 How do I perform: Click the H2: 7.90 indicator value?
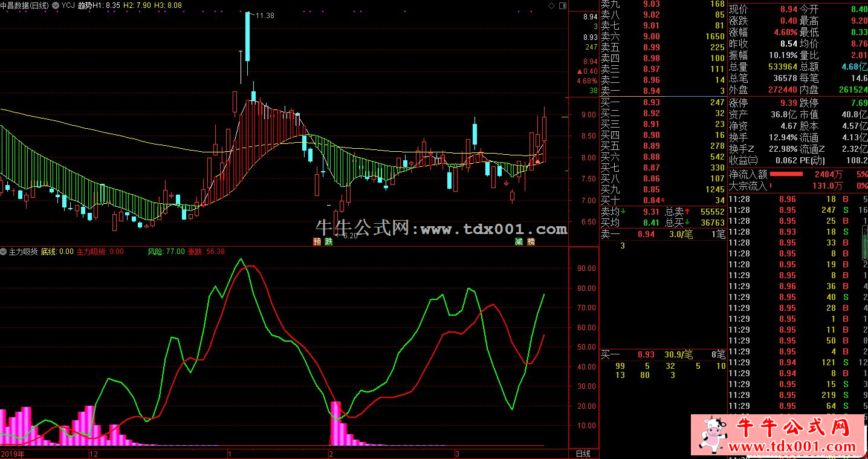(x=138, y=5)
